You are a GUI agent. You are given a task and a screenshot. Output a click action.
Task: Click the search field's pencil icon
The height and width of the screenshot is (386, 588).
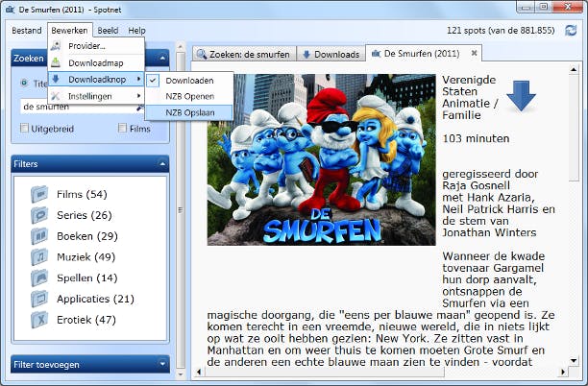point(139,108)
